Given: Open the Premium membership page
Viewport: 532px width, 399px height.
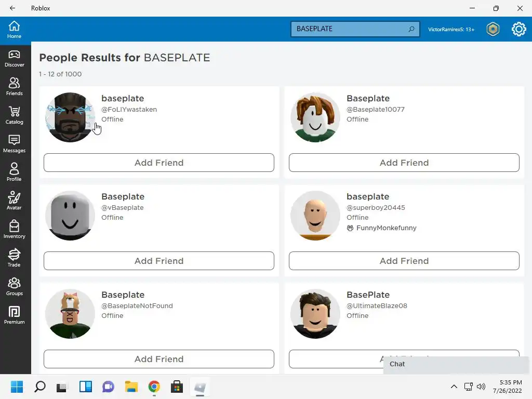Looking at the screenshot, I should click(x=14, y=315).
